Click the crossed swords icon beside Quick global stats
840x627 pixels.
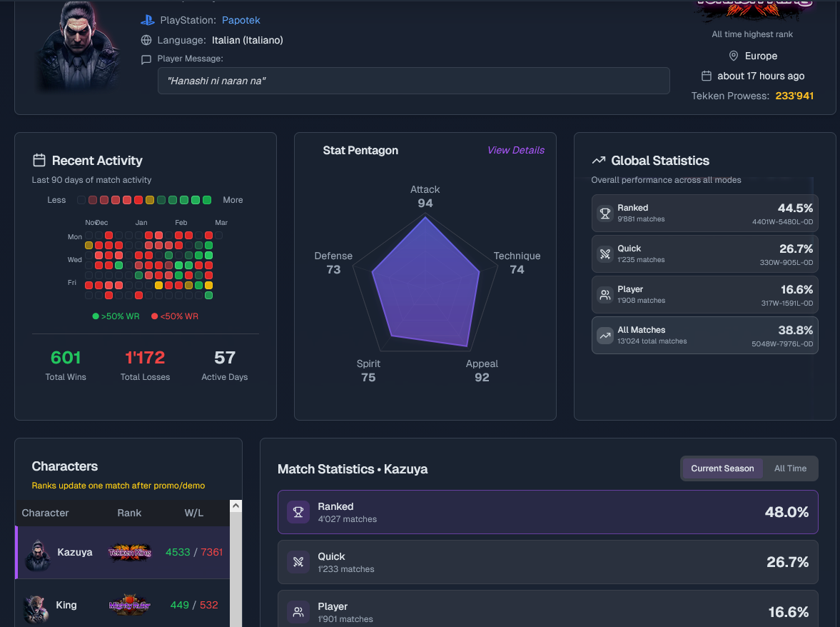point(605,254)
